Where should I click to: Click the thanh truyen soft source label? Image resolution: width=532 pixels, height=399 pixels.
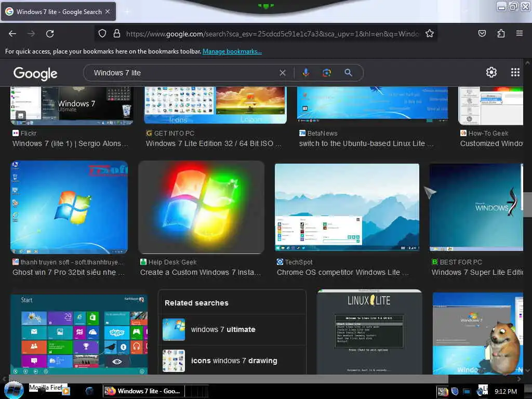68,262
